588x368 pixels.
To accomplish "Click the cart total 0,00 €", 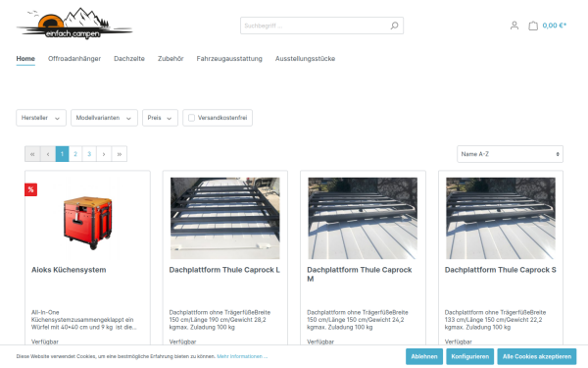I will (x=555, y=26).
